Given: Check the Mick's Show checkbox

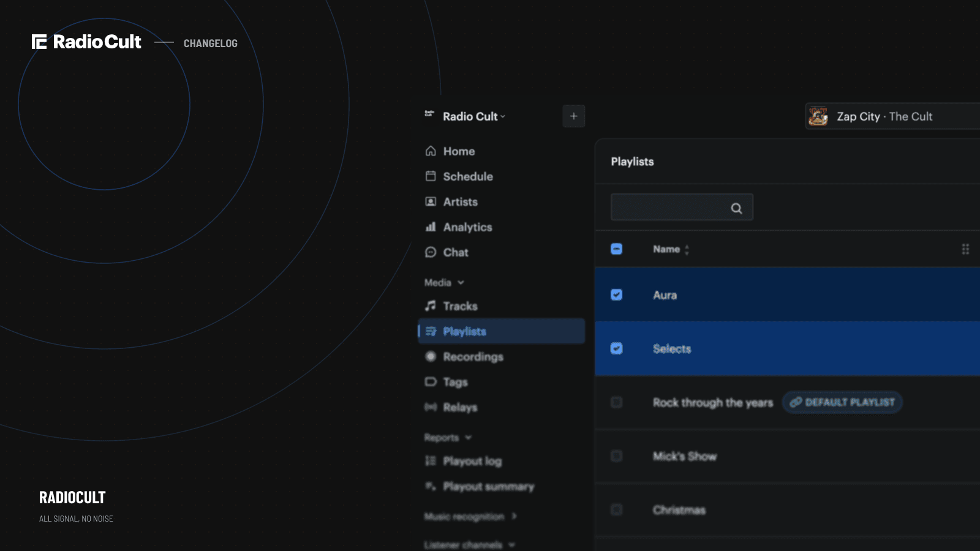Looking at the screenshot, I should [x=617, y=456].
